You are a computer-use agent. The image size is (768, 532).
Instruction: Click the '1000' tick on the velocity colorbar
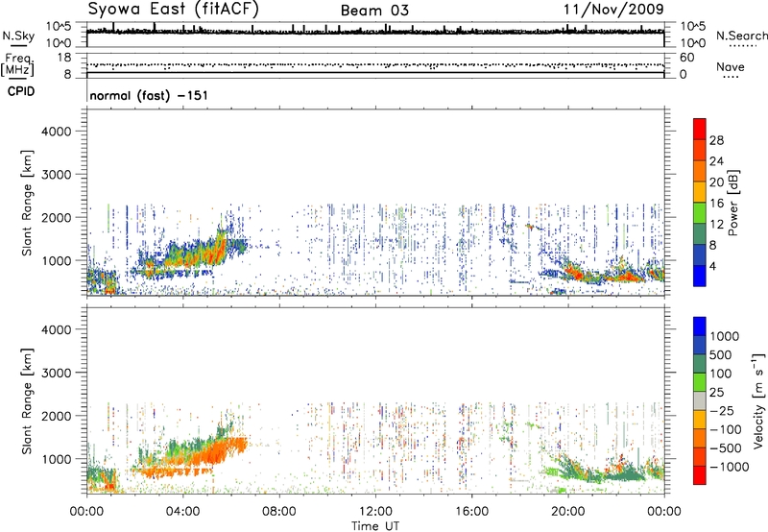(x=725, y=336)
